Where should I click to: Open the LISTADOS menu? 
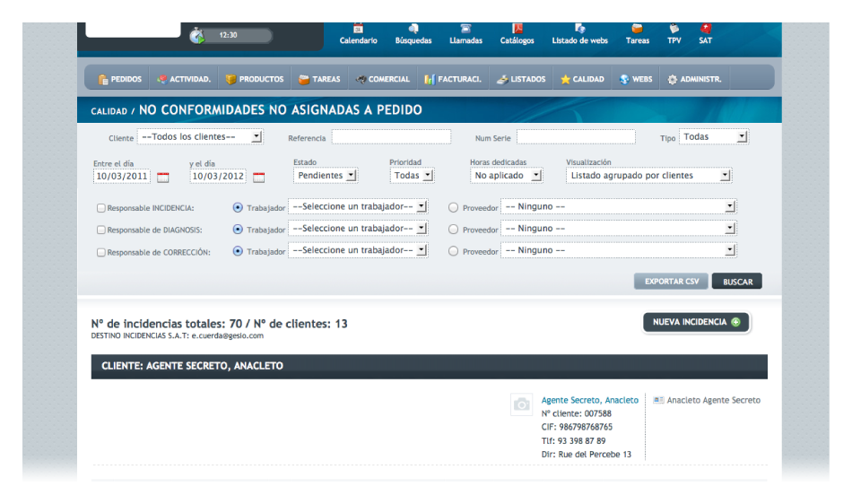click(x=521, y=79)
